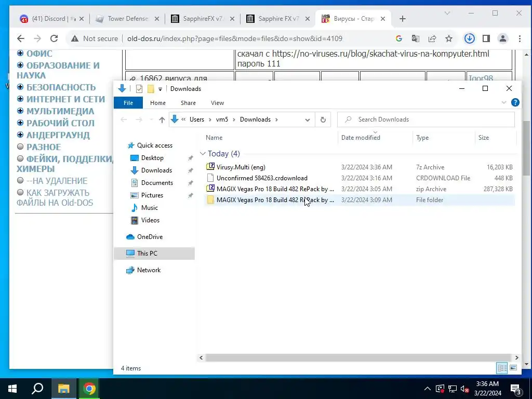Close the Tower Defense tab
Screen dimensions: 532x399
coord(157,19)
